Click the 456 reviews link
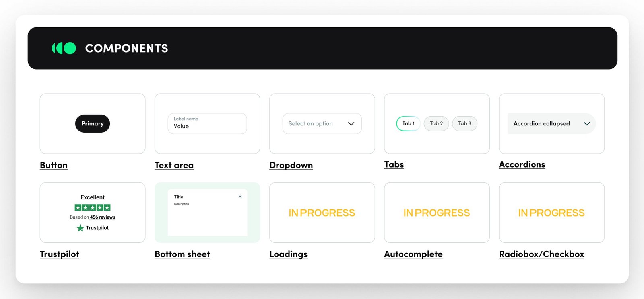 (x=103, y=217)
